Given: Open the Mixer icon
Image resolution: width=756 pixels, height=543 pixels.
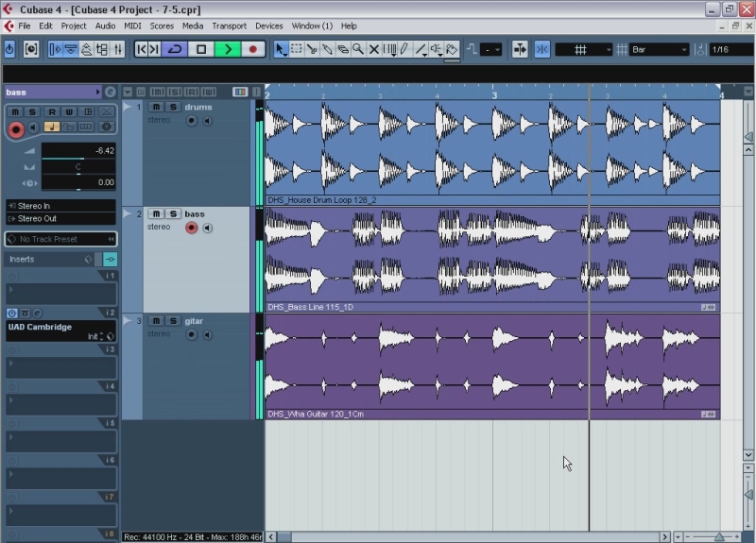Looking at the screenshot, I should coord(117,49).
